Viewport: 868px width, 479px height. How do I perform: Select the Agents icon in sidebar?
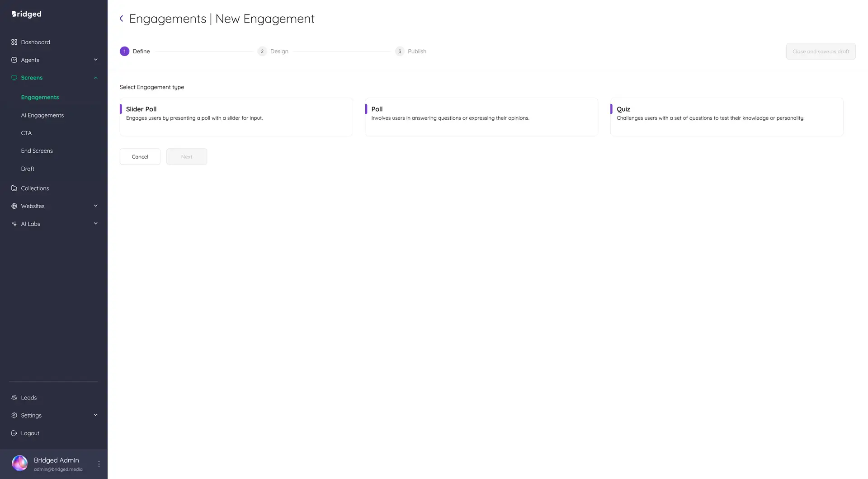14,60
